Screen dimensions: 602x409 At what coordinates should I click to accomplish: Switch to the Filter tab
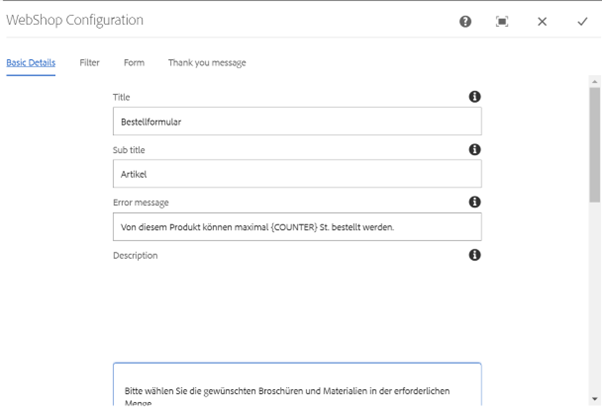(89, 63)
